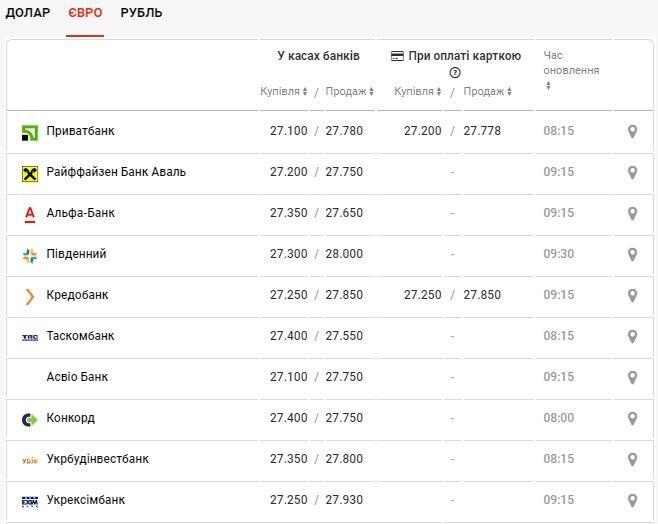
Task: Switch to the РУБЛЬ tab
Action: pyautogui.click(x=141, y=13)
